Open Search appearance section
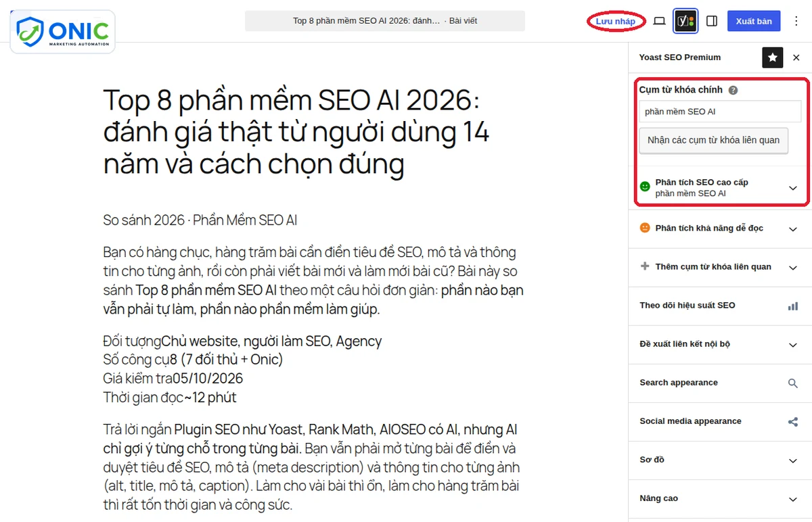The image size is (812, 522). pos(720,383)
